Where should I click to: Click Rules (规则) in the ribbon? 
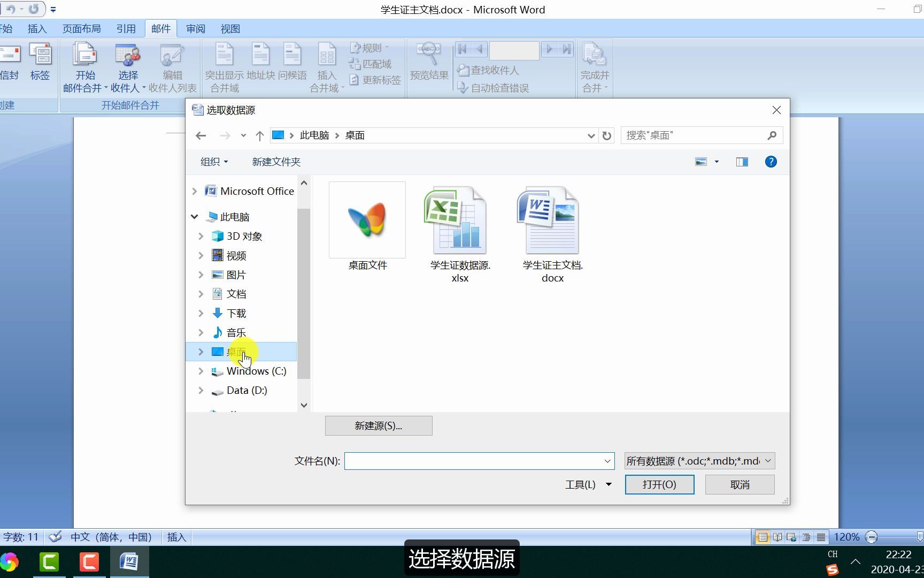coord(369,48)
